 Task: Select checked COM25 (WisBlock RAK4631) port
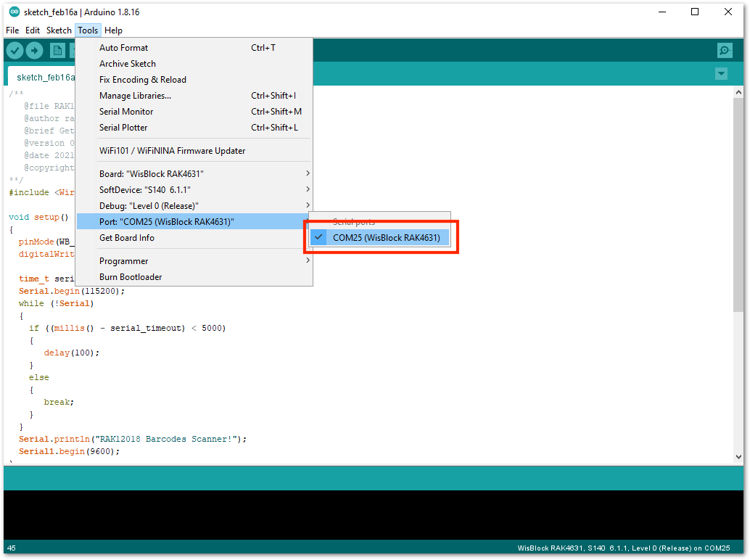point(380,238)
